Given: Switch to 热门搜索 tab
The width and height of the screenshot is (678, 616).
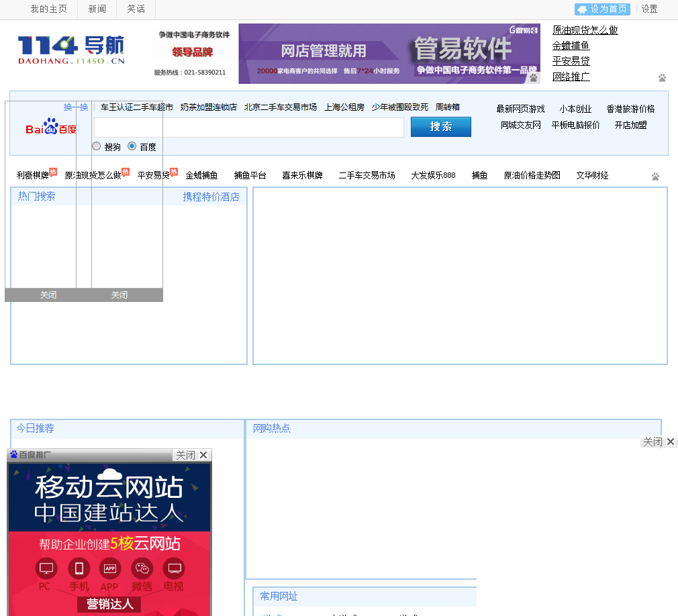Looking at the screenshot, I should tap(37, 196).
